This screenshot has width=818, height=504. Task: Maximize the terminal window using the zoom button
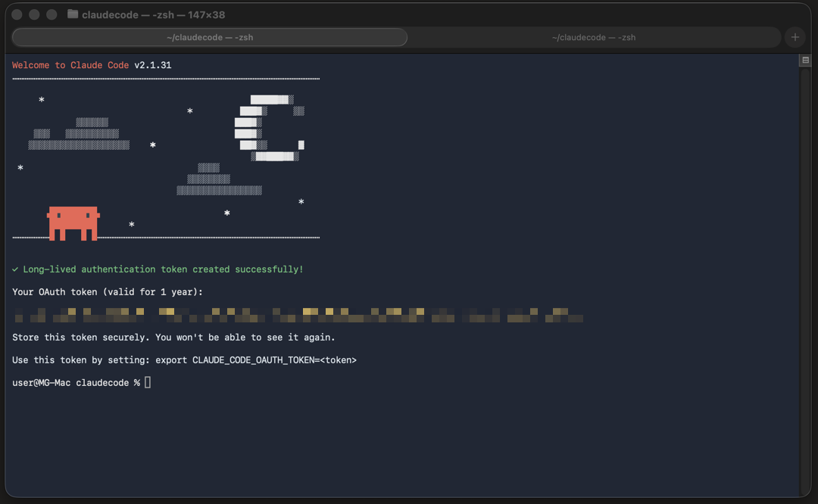click(52, 14)
